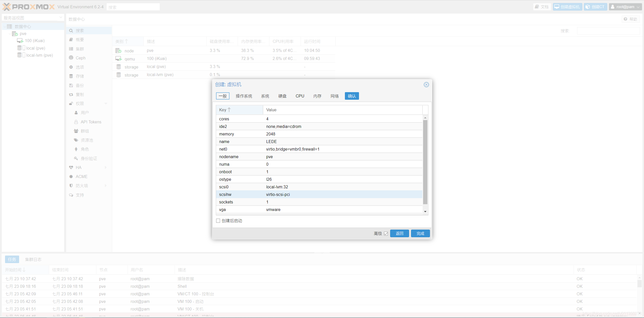Screen dimensions: 644x318
Task: Click the backup floppy disk icon
Action: click(71, 85)
